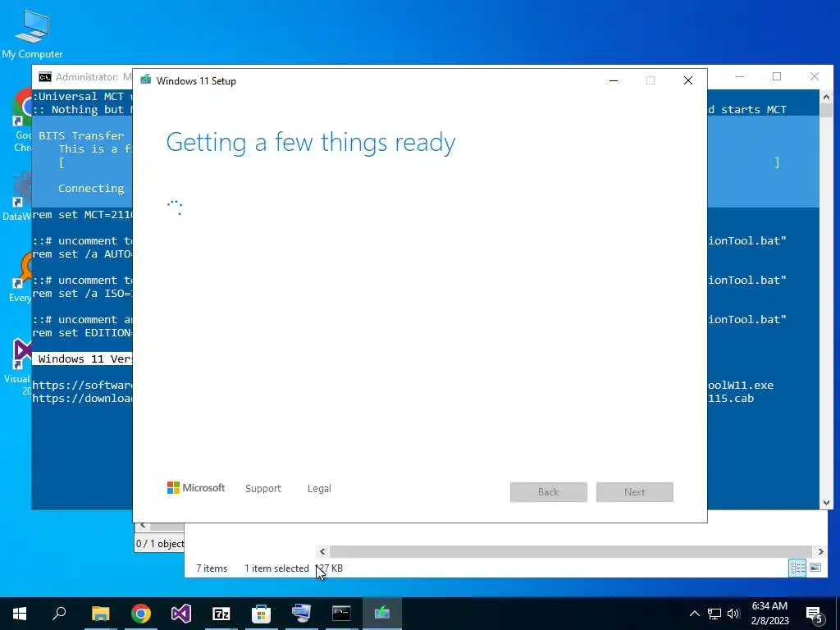Open the notification center
This screenshot has width=840, height=630.
[814, 614]
